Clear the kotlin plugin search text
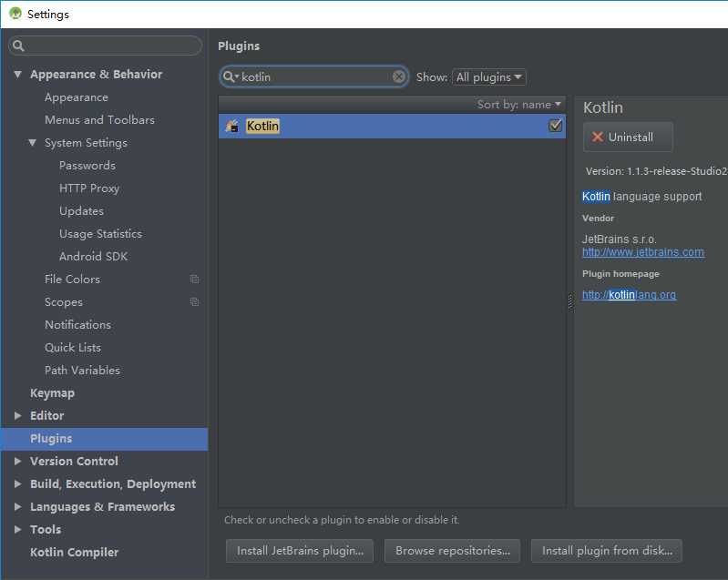Screen dimensions: 728x580 399,76
